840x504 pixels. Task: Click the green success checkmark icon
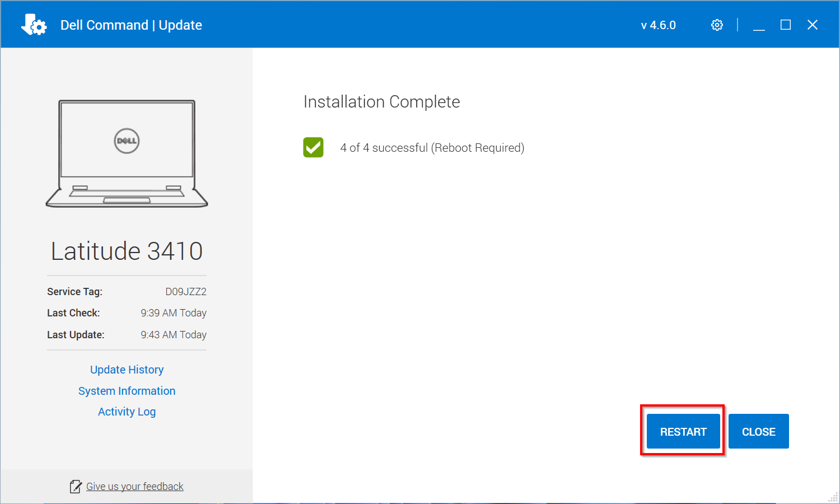point(314,147)
